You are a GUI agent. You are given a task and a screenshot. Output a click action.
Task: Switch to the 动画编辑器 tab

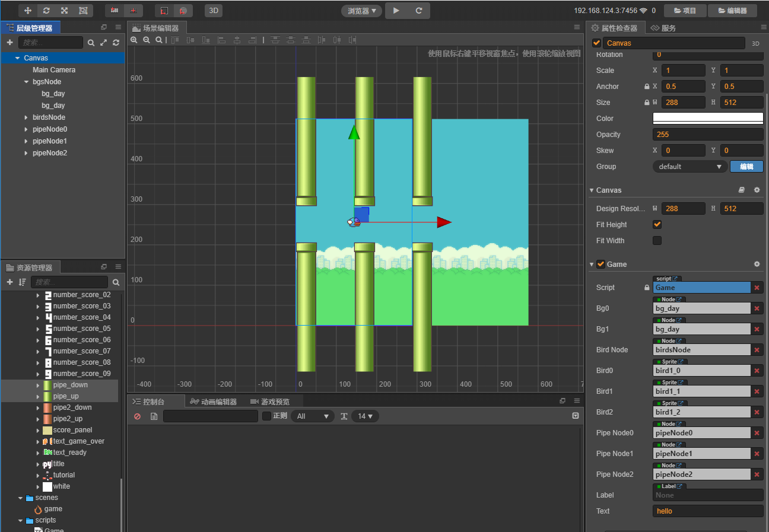tap(214, 402)
